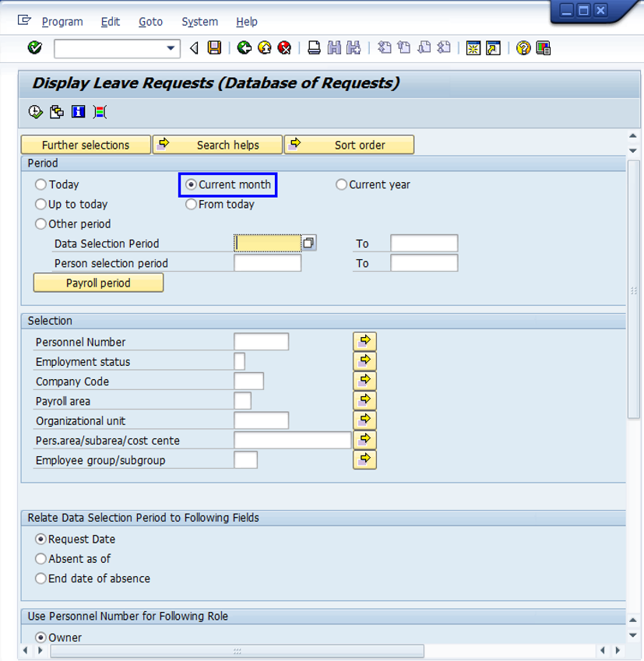Click the yellow Help question mark icon
644x661 pixels.
pyautogui.click(x=523, y=48)
